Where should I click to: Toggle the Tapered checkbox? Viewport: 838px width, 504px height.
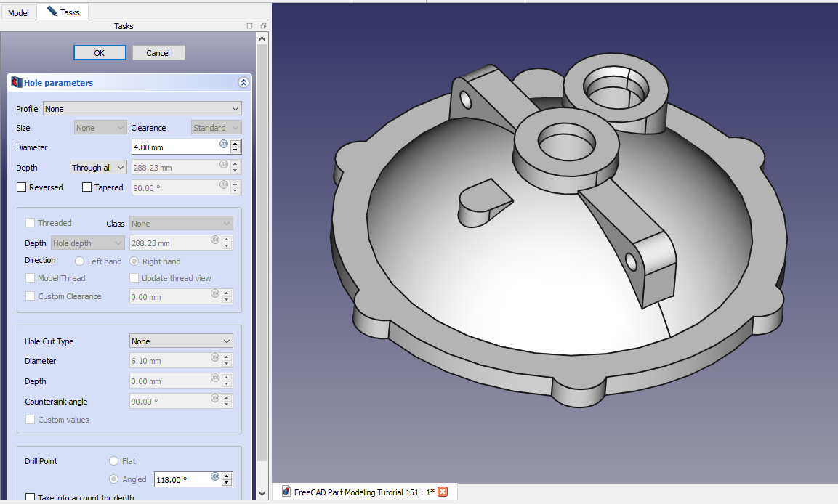87,187
